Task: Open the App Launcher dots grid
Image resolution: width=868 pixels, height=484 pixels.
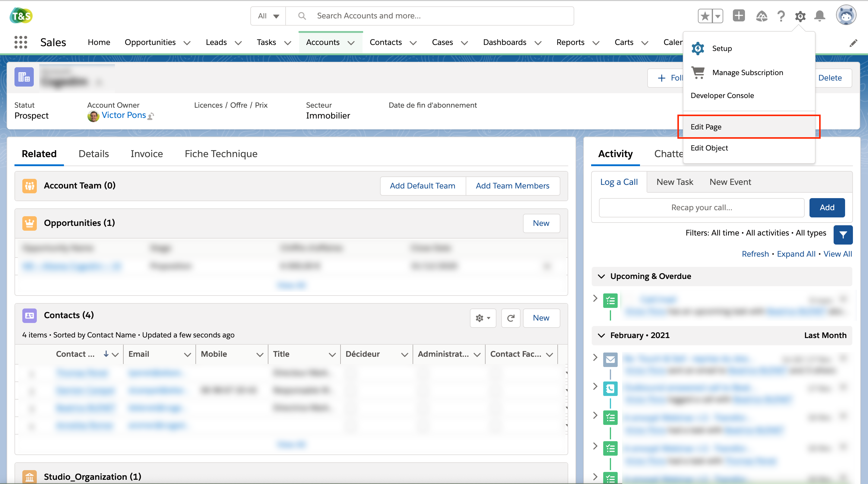Action: 21,42
